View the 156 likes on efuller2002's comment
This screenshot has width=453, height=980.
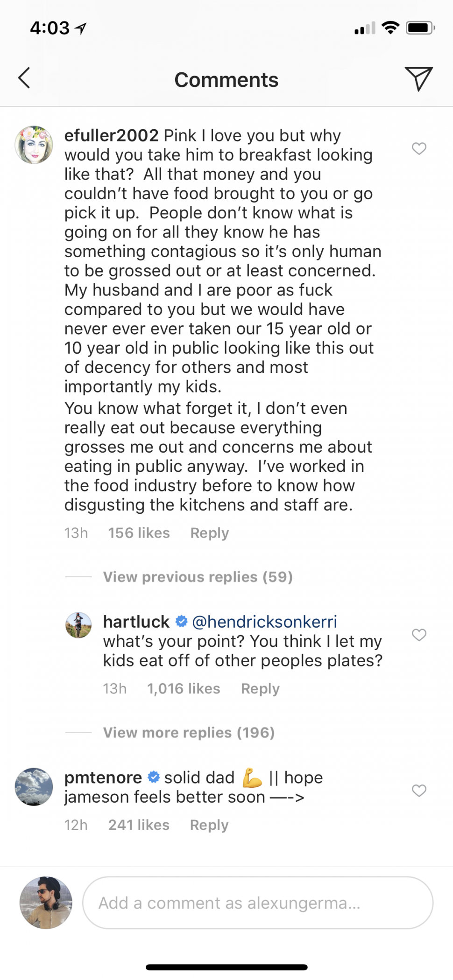point(139,533)
